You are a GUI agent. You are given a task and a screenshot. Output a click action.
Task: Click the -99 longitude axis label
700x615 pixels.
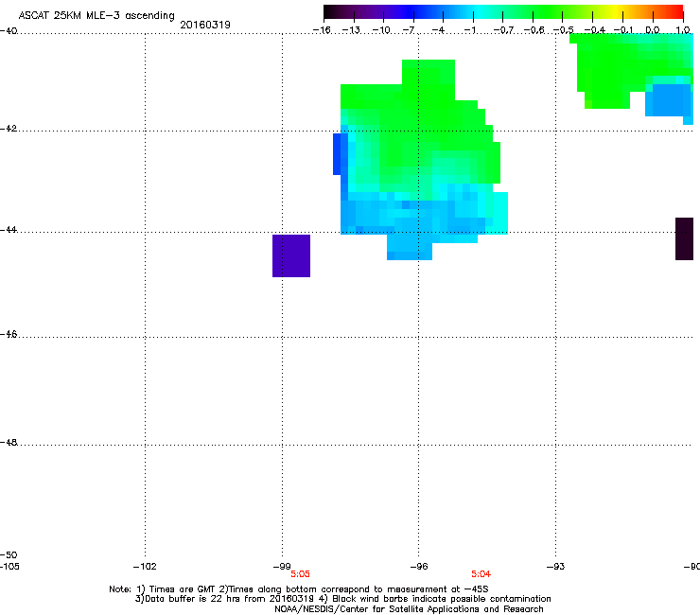(x=282, y=567)
